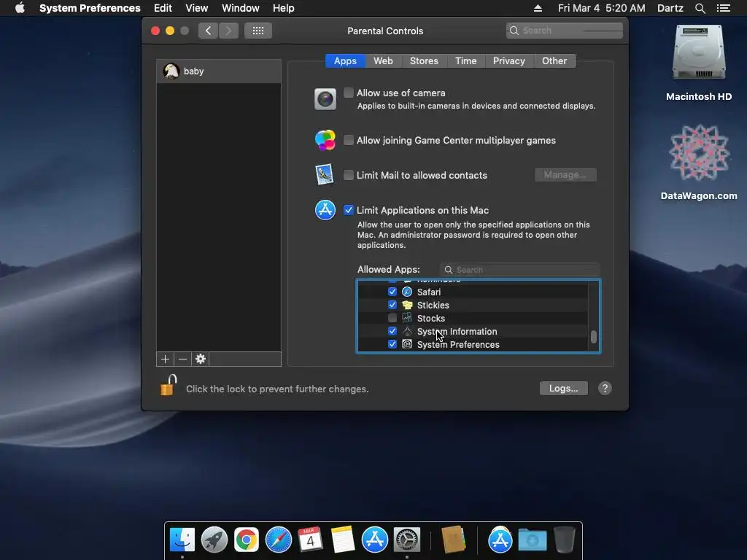747x560 pixels.
Task: Click the Allowed Apps scrollbar thumb
Action: 594,337
